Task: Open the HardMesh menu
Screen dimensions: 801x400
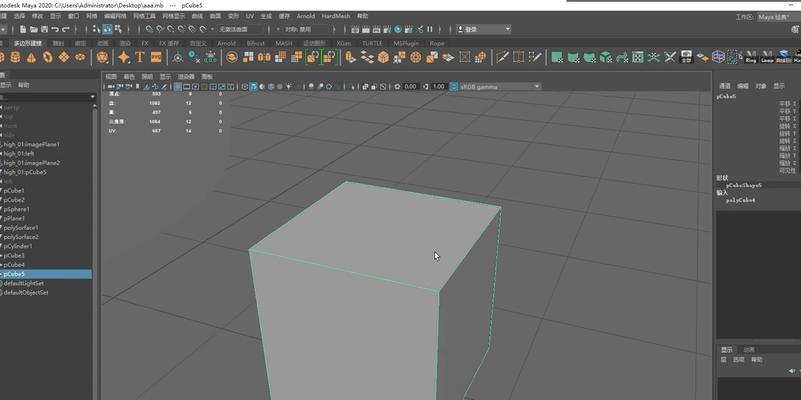Action: point(336,16)
